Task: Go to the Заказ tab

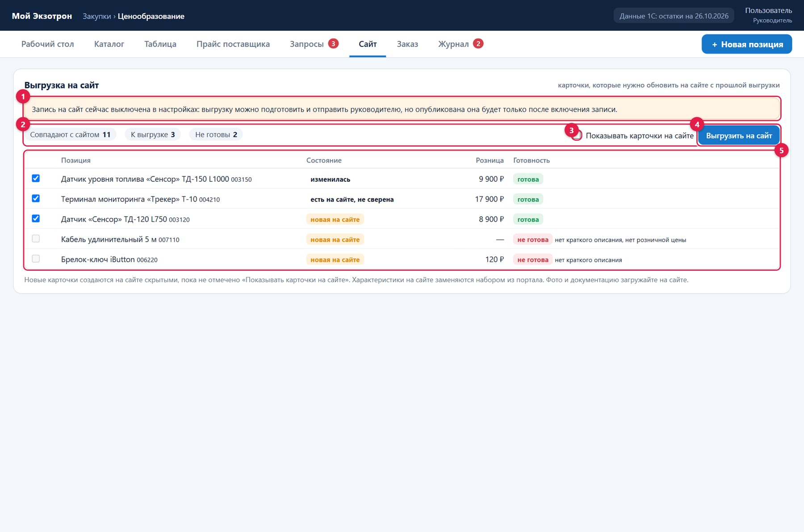Action: pos(407,44)
